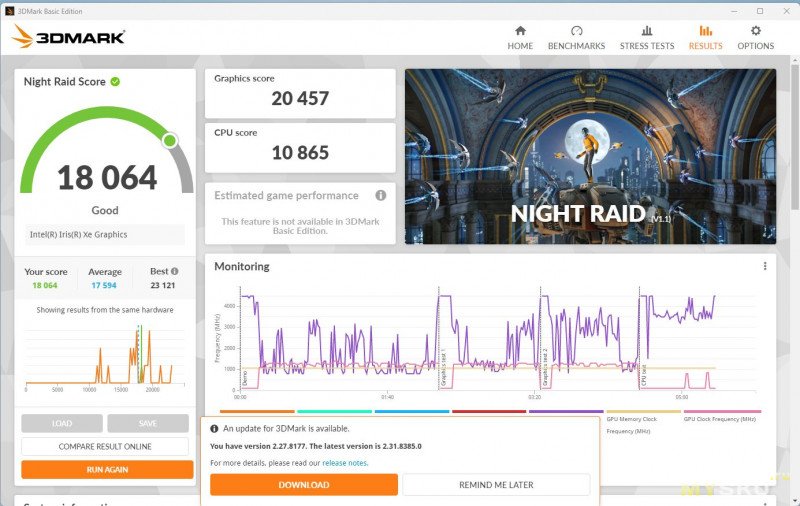Click the update available info icon

214,429
